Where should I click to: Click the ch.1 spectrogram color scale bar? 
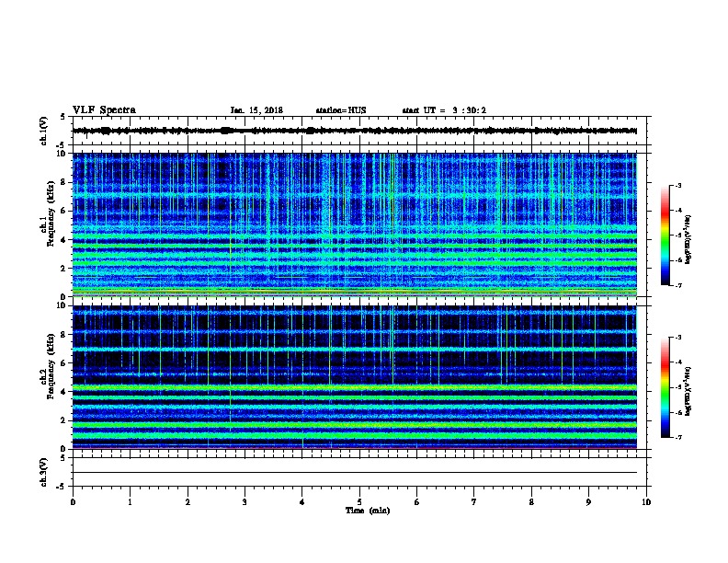pos(665,236)
